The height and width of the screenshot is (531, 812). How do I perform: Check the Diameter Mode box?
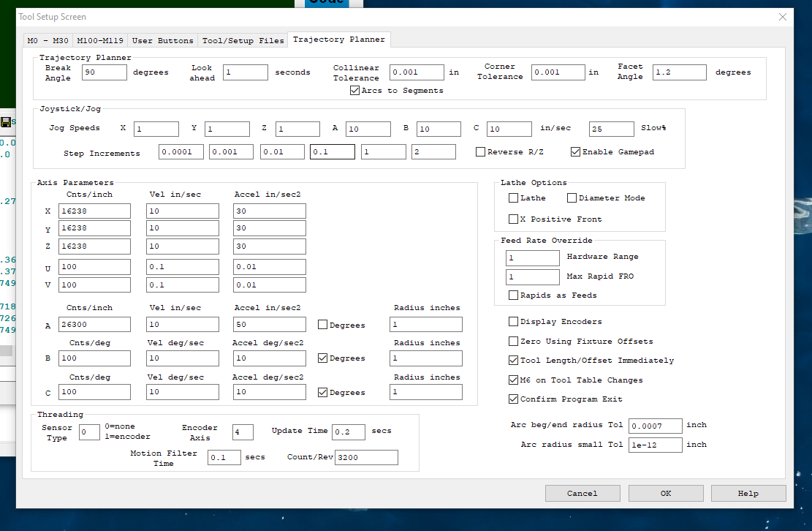(x=572, y=198)
